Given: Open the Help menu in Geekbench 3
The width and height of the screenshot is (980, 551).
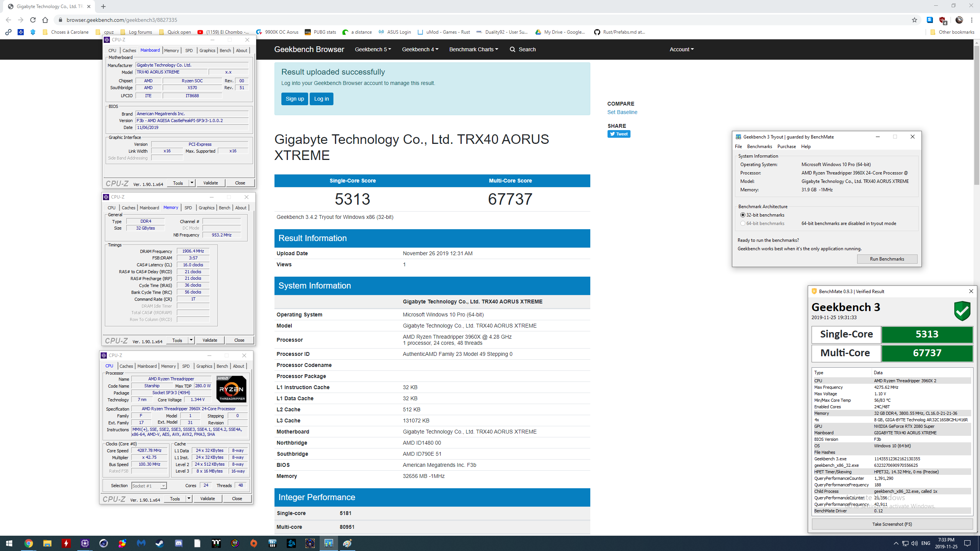Looking at the screenshot, I should click(x=806, y=147).
